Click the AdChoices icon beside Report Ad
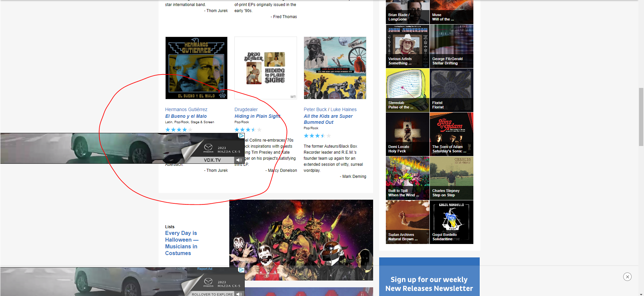The image size is (644, 296). pyautogui.click(x=241, y=270)
